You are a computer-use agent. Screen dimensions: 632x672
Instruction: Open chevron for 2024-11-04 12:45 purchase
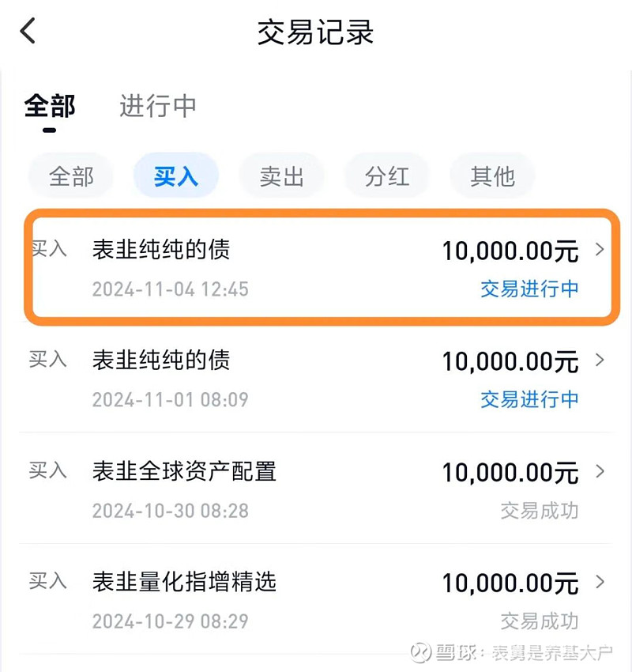click(600, 249)
